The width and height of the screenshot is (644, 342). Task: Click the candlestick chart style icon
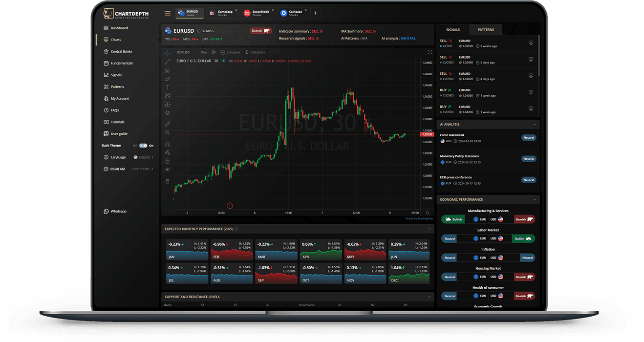(214, 52)
